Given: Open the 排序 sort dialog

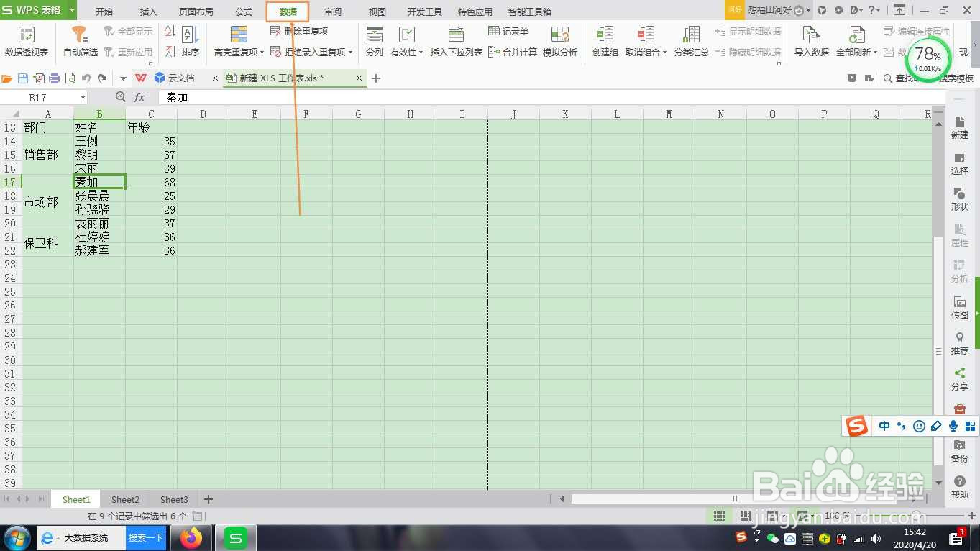Looking at the screenshot, I should click(191, 42).
